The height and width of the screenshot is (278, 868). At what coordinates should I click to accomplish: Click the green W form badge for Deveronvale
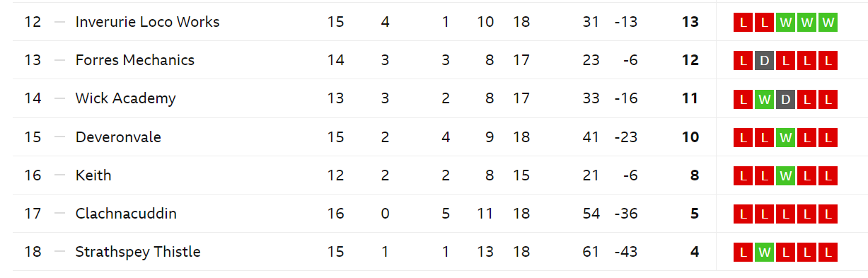pyautogui.click(x=785, y=137)
